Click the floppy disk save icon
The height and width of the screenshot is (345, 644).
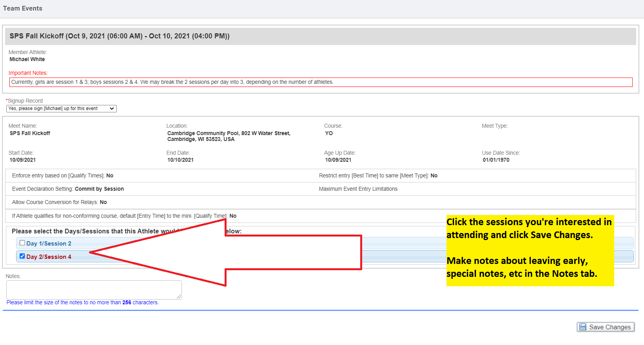(583, 327)
